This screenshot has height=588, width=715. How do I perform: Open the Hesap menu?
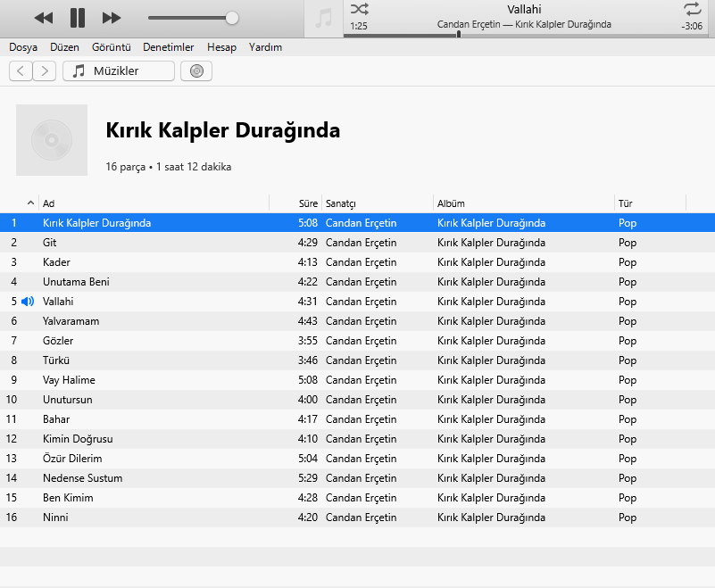[221, 47]
